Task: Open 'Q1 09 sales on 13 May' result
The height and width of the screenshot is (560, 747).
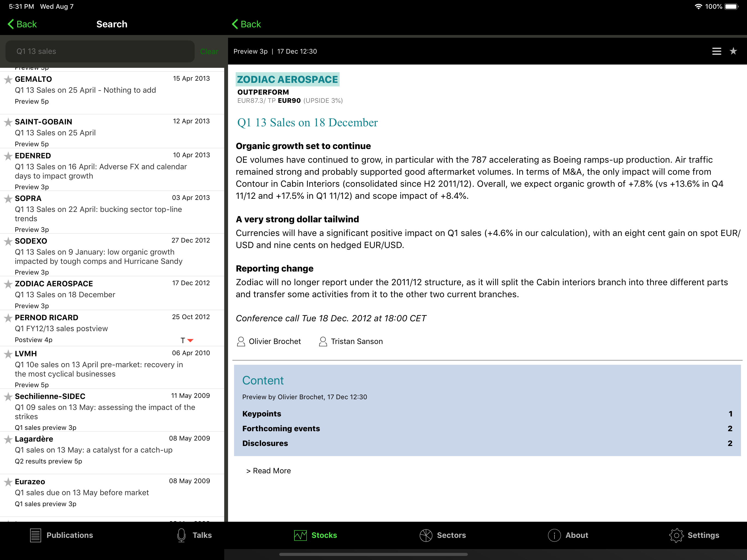Action: [x=112, y=410]
